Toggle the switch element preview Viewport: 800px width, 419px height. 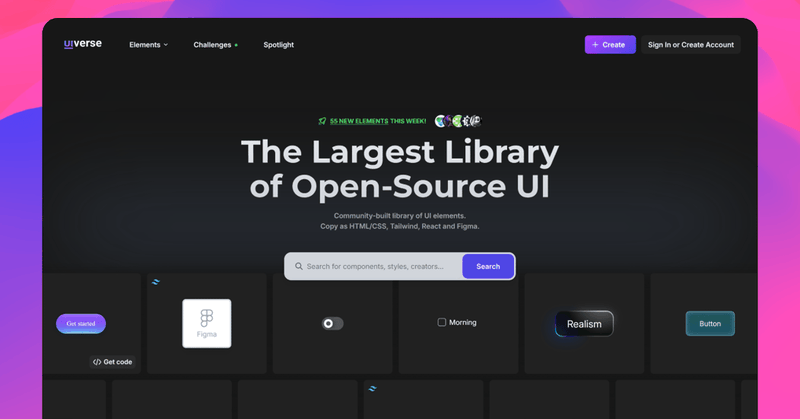(332, 323)
